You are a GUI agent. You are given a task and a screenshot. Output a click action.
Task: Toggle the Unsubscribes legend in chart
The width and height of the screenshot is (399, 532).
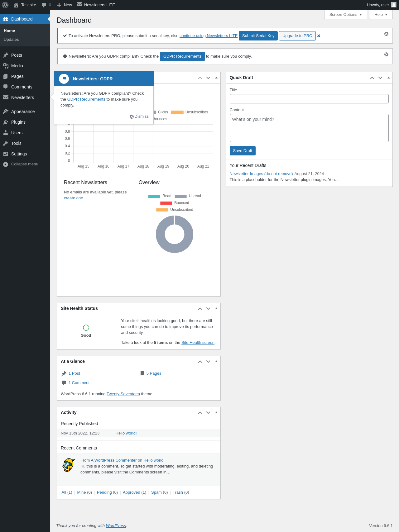(190, 112)
